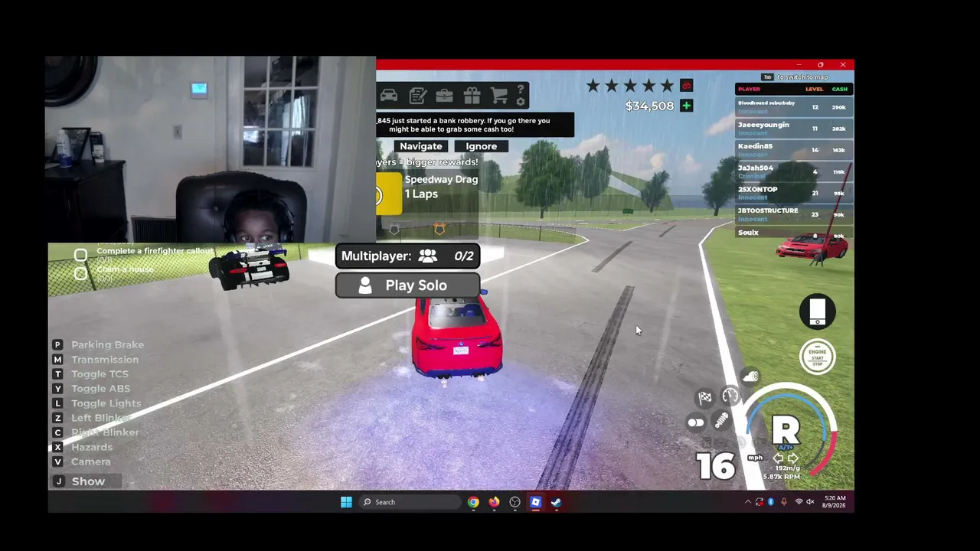The width and height of the screenshot is (980, 551).
Task: Click the tire smoke burnout icon
Action: 751,376
